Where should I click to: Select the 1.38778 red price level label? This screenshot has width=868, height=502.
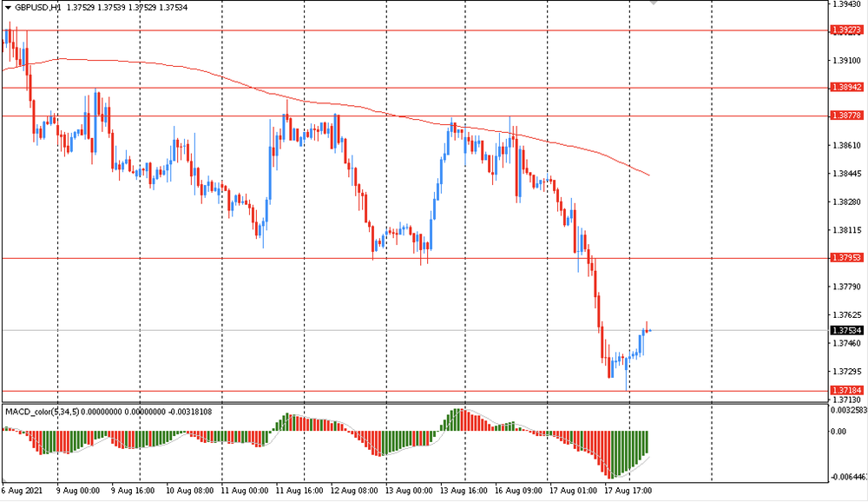pyautogui.click(x=847, y=116)
